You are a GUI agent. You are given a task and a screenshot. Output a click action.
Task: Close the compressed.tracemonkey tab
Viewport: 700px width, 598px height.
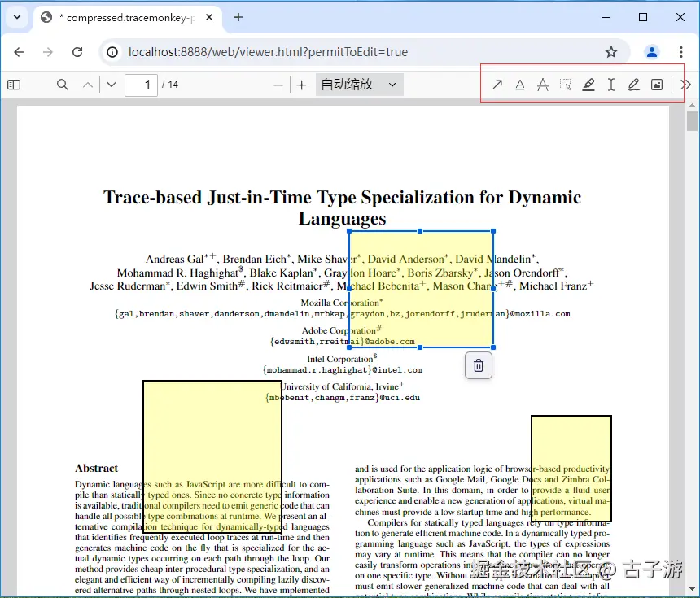(x=209, y=17)
